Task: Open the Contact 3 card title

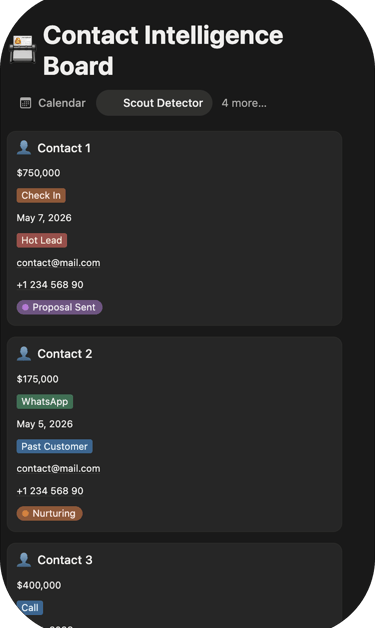Action: click(65, 560)
